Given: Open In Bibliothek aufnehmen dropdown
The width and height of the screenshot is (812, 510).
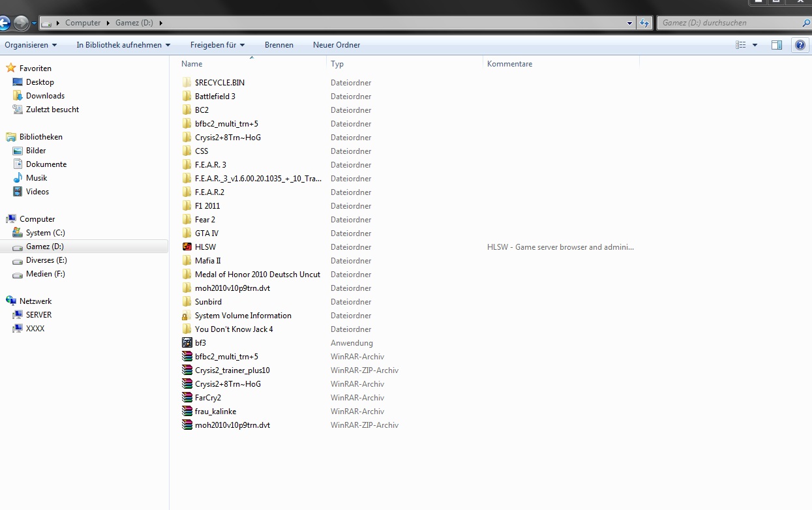Looking at the screenshot, I should pyautogui.click(x=123, y=45).
